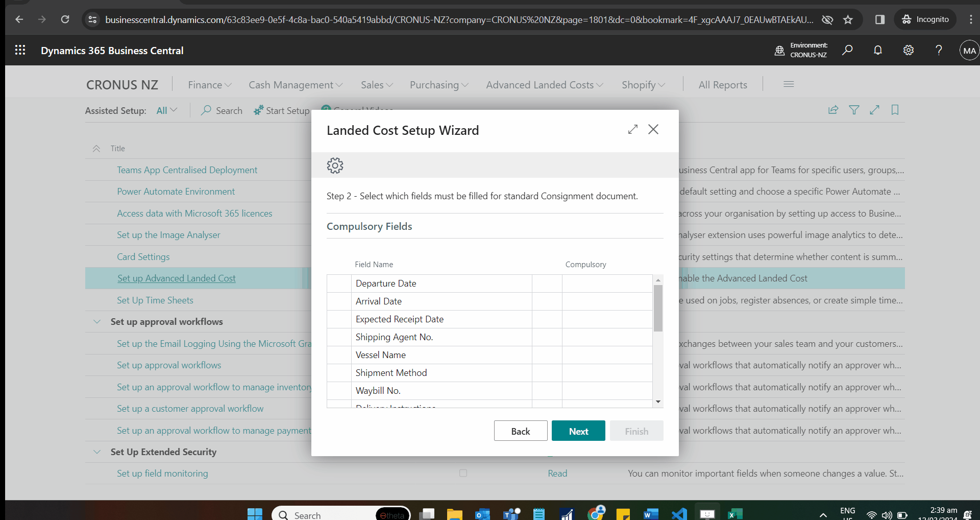Open the app launcher waffle menu
The height and width of the screenshot is (520, 980).
20,50
